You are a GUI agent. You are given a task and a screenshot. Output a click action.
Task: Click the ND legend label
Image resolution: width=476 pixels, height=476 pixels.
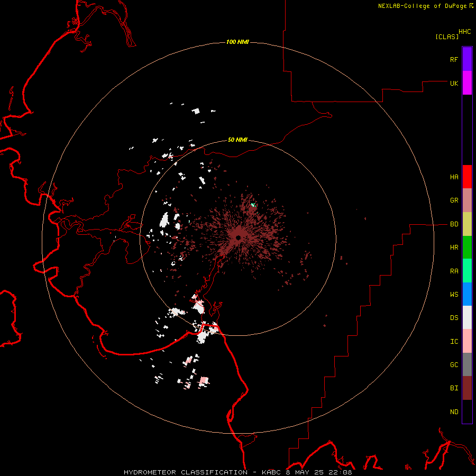[x=454, y=412]
